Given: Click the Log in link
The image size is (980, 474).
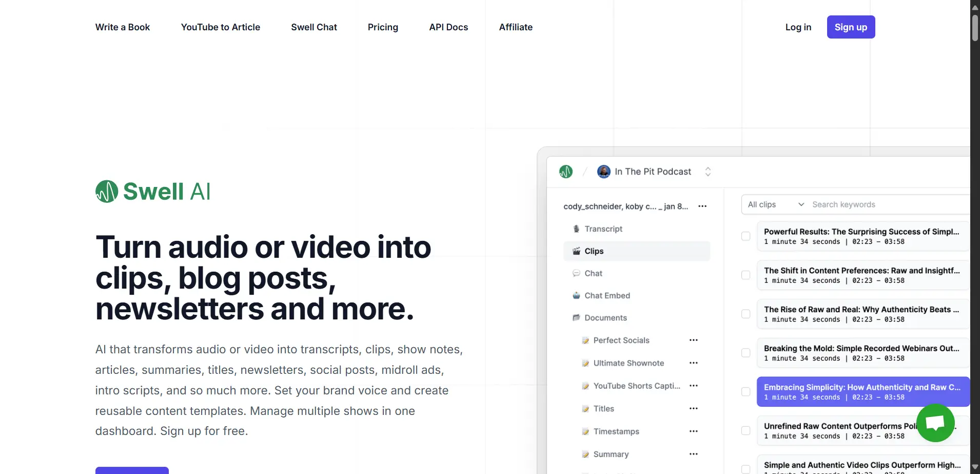Looking at the screenshot, I should (798, 27).
